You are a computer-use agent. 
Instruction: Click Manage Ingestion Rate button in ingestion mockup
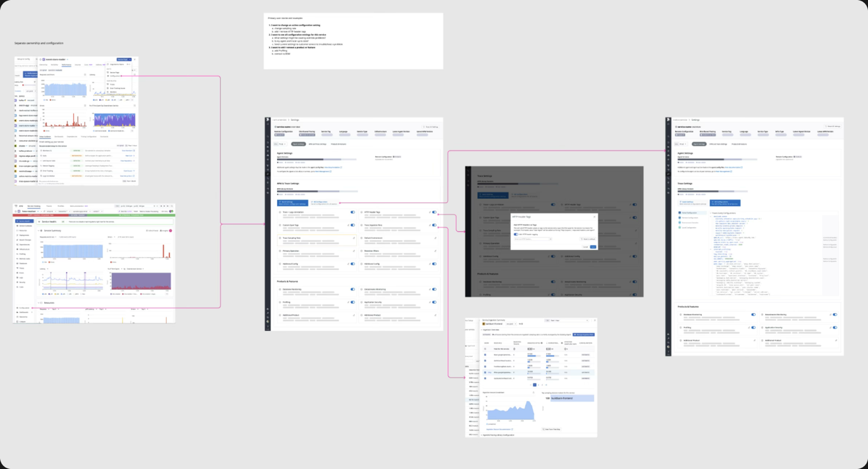pos(584,335)
